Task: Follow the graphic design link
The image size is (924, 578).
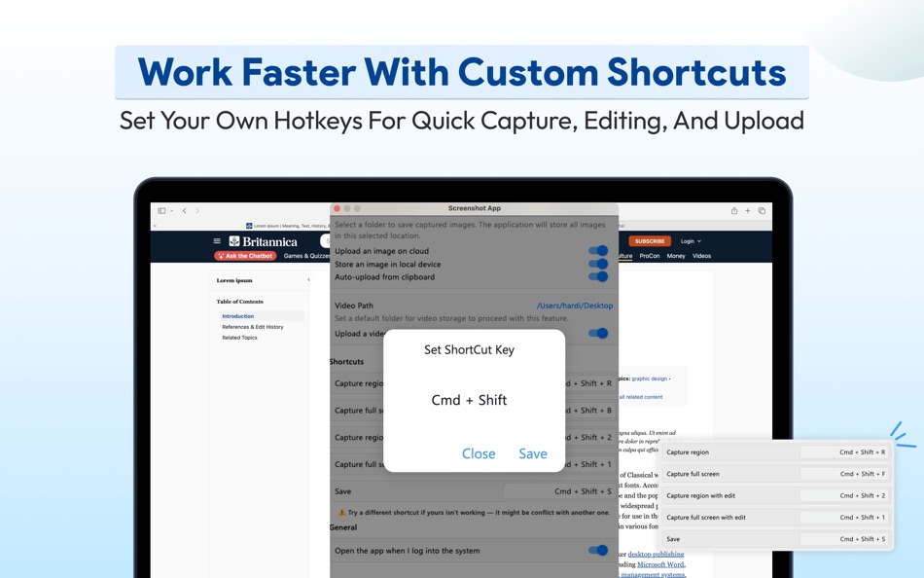Action: tap(650, 379)
